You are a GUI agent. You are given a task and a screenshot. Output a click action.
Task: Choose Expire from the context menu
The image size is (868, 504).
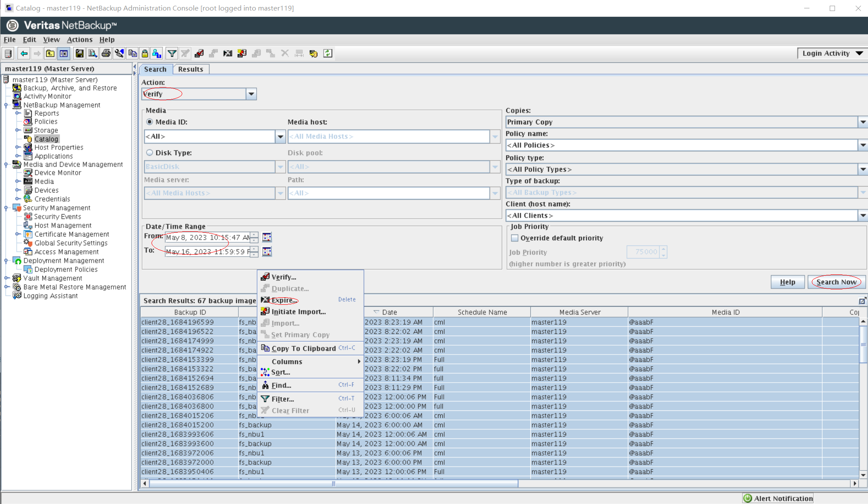(x=283, y=300)
